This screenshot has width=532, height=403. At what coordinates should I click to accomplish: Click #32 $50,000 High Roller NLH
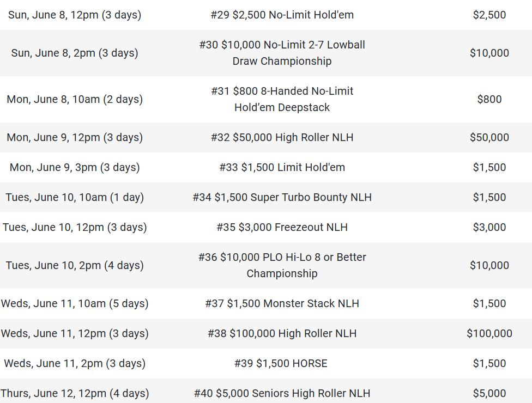[x=282, y=137]
